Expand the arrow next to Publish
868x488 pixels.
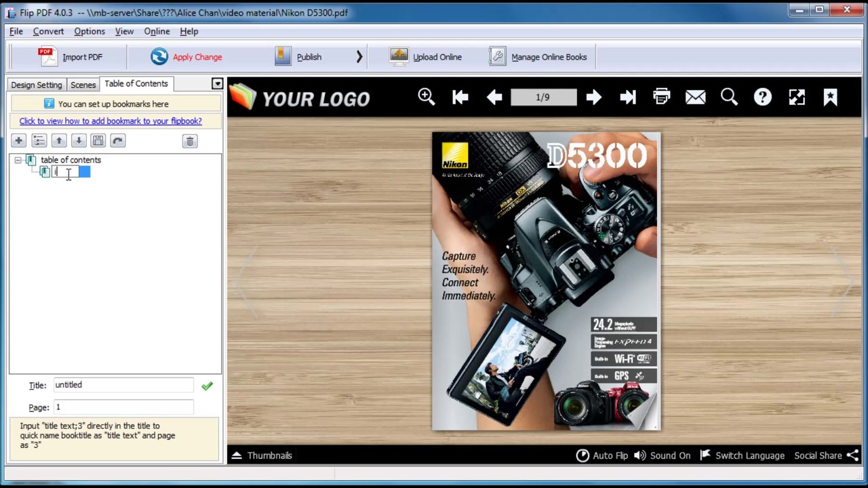(359, 57)
